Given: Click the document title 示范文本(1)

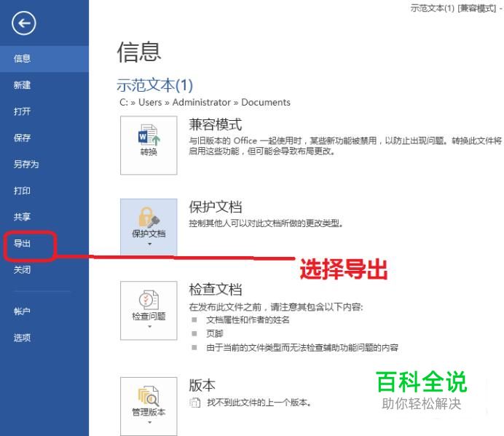Looking at the screenshot, I should (x=155, y=85).
